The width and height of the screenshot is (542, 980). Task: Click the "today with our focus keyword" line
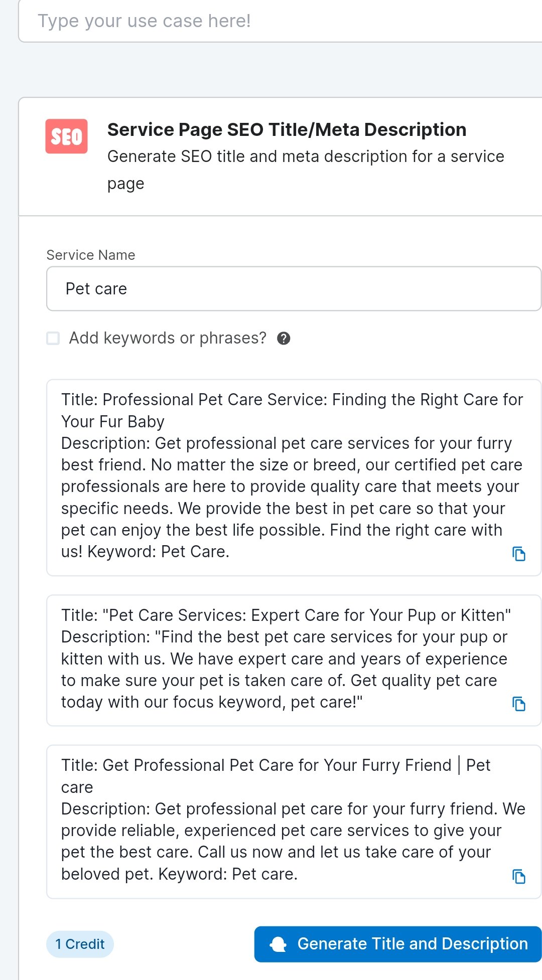click(x=211, y=702)
